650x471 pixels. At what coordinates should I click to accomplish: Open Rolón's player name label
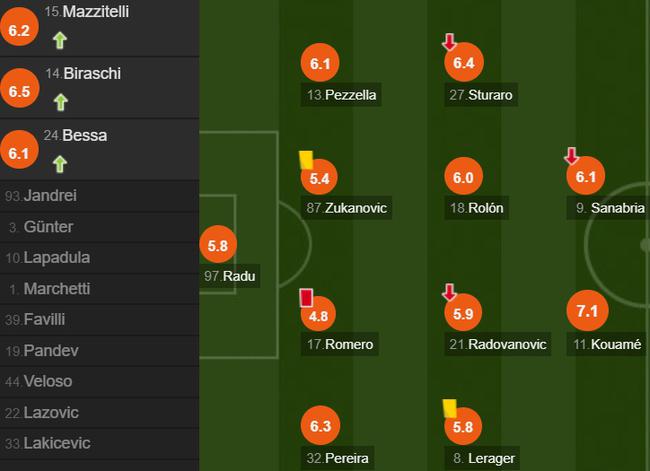pyautogui.click(x=476, y=208)
